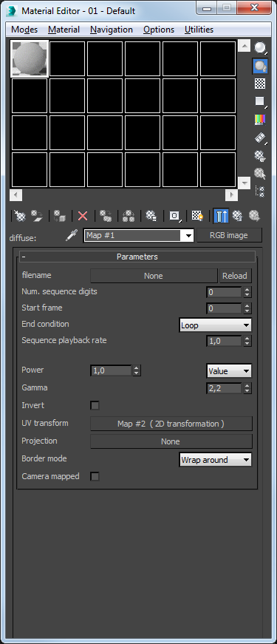Click the filename None button
277x644 pixels.
(x=154, y=276)
